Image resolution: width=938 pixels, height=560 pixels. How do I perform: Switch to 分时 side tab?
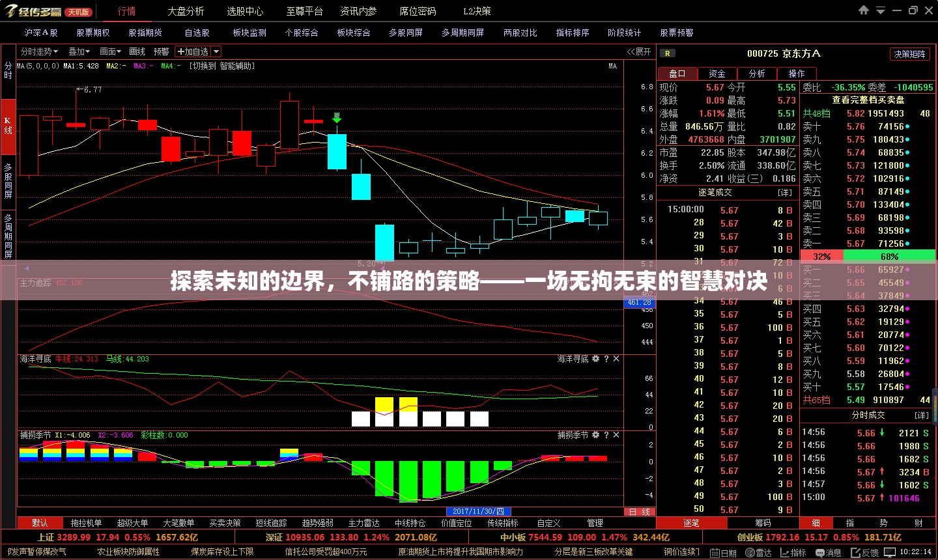coord(8,70)
